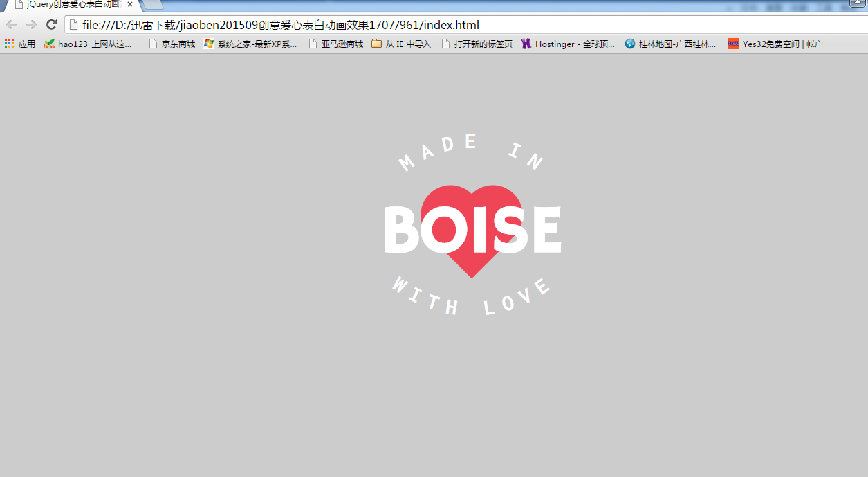The height and width of the screenshot is (477, 868).
Task: Open the 系统之家 XP bookmark
Action: click(250, 44)
